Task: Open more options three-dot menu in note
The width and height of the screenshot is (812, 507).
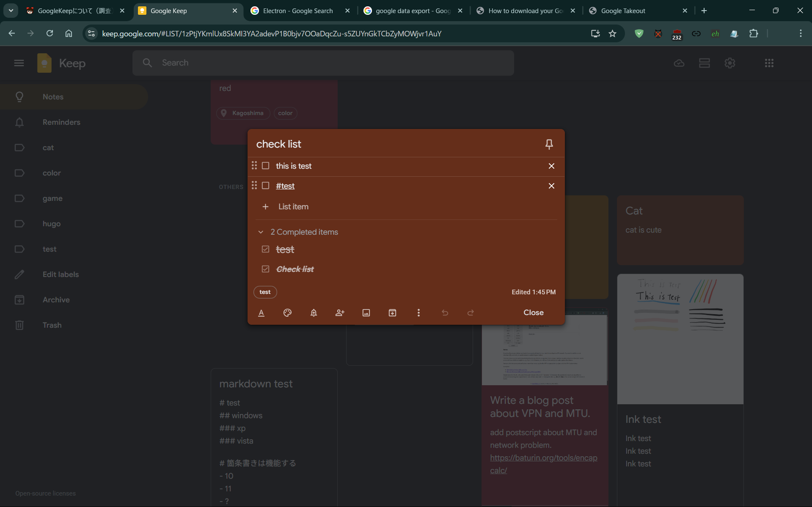Action: click(418, 312)
